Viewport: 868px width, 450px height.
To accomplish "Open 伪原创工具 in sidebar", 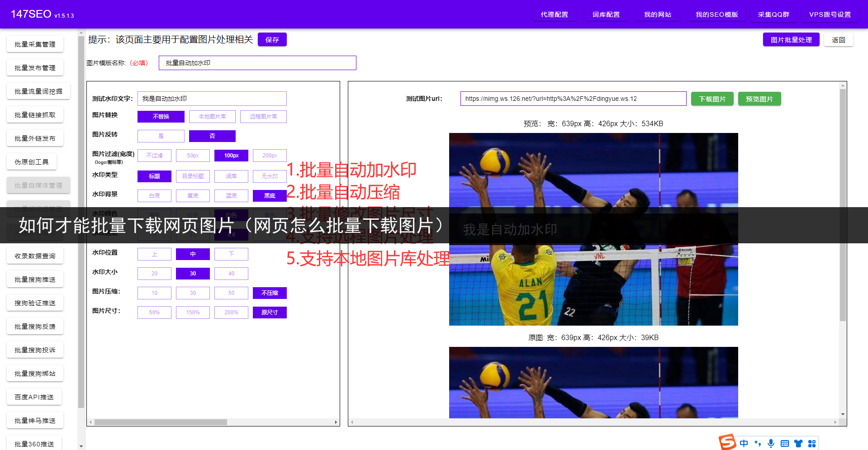I will (31, 162).
